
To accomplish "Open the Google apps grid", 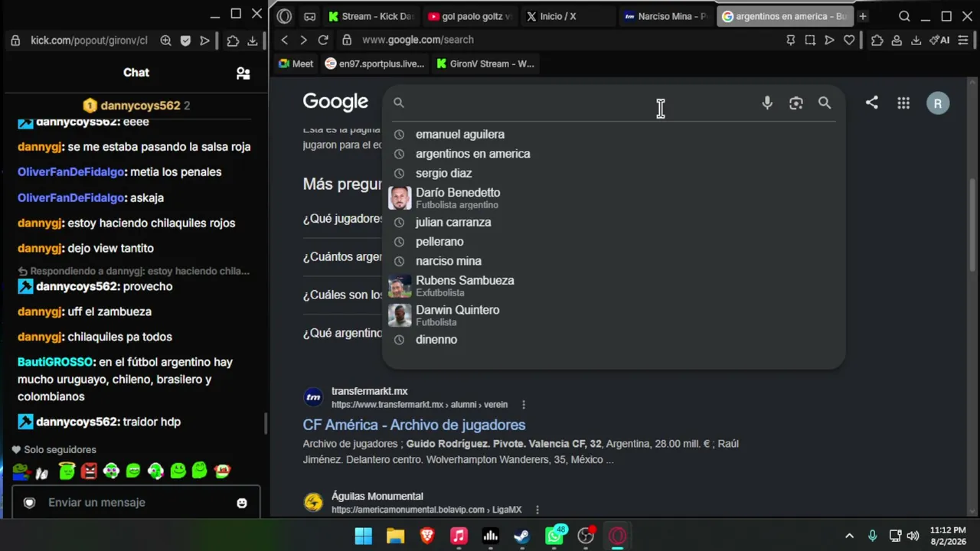I will tap(903, 103).
